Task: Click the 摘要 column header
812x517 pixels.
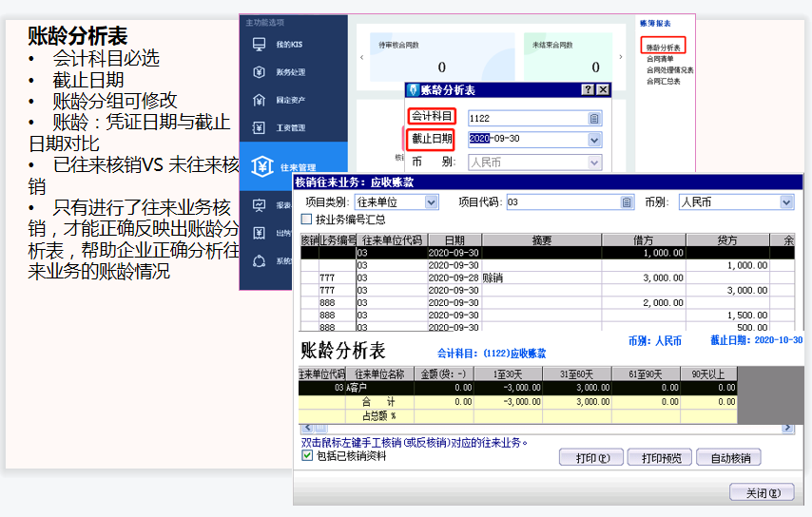Action: (542, 240)
